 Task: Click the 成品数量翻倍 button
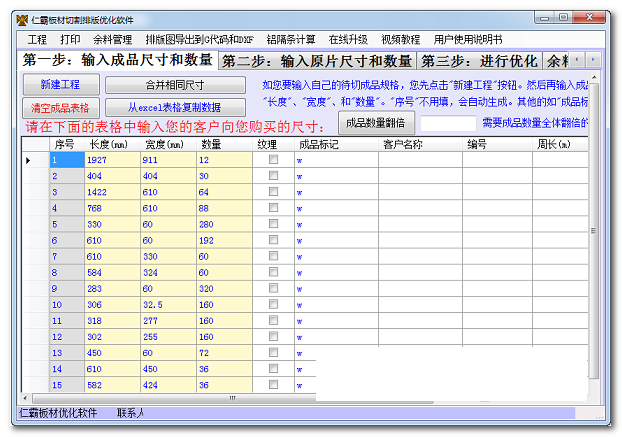375,123
